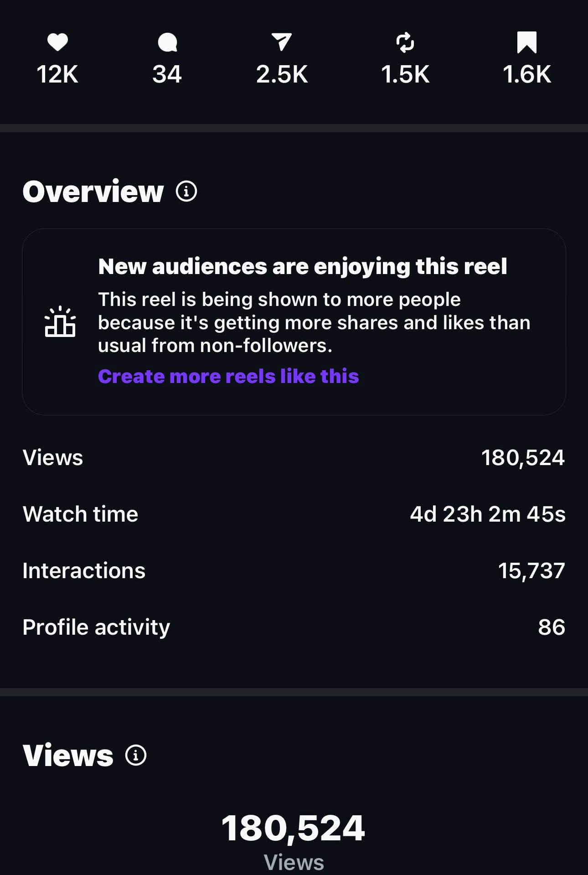Screen dimensions: 588x875
Task: Tap the large 180,524 views total
Action: [x=293, y=828]
